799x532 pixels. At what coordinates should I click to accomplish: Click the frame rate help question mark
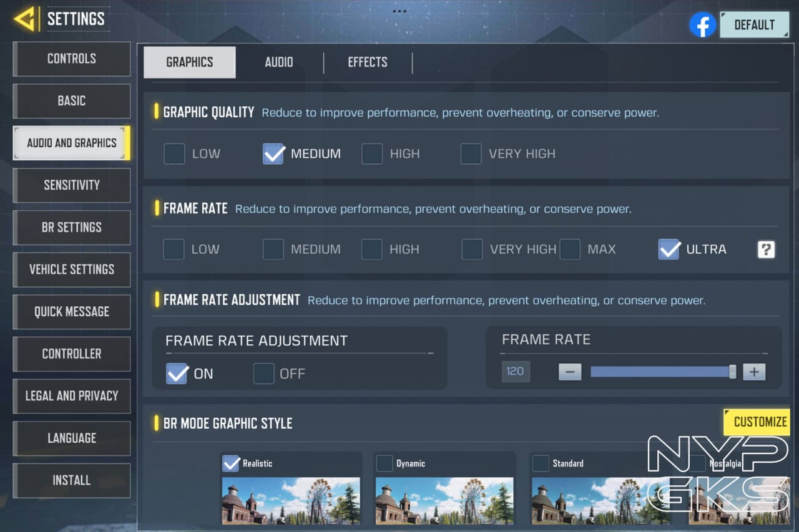point(766,249)
